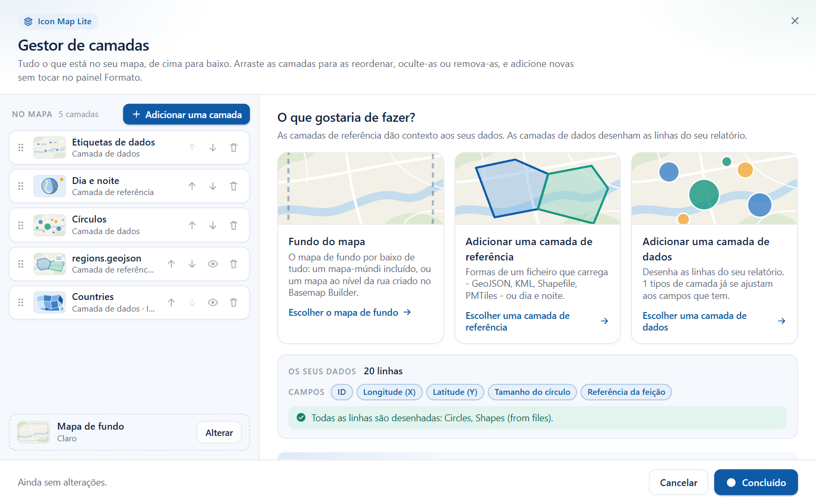Move Círculos layer up

click(x=192, y=225)
